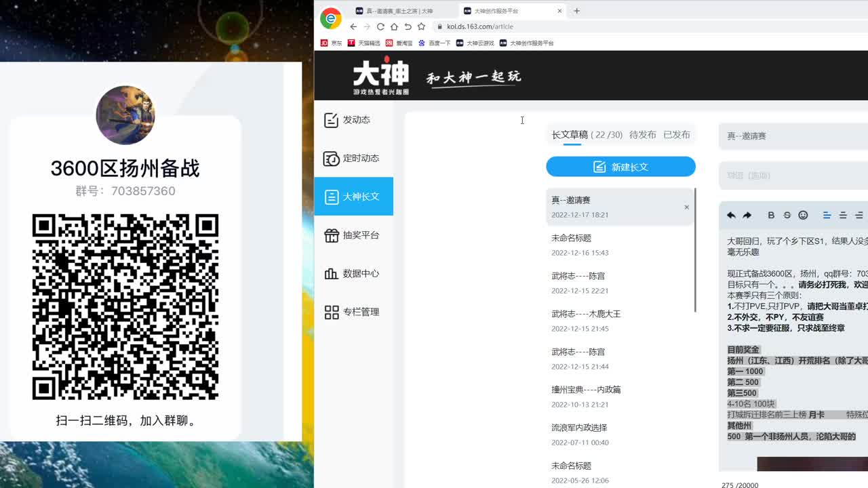The width and height of the screenshot is (868, 488).
Task: Open draft 流浪军内政选择
Action: point(620,434)
